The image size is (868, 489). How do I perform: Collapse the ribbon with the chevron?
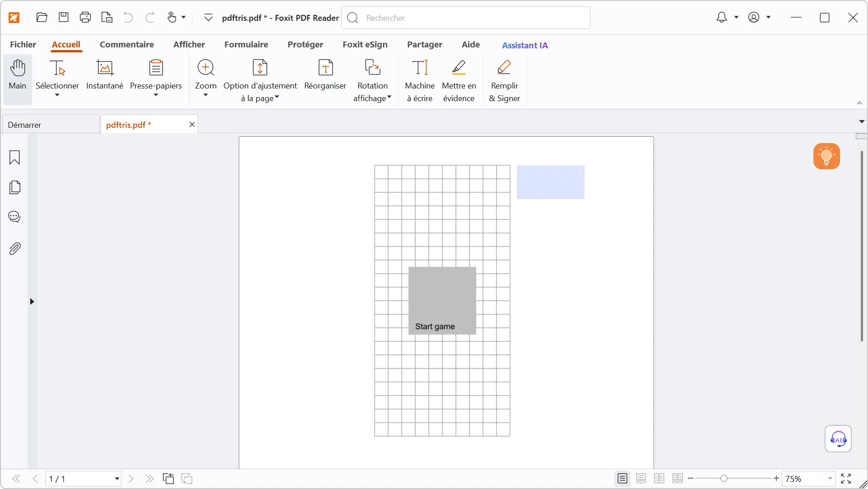[859, 103]
